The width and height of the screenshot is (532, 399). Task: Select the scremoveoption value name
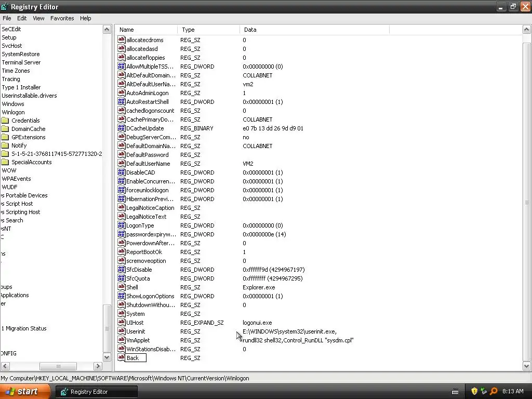point(146,261)
